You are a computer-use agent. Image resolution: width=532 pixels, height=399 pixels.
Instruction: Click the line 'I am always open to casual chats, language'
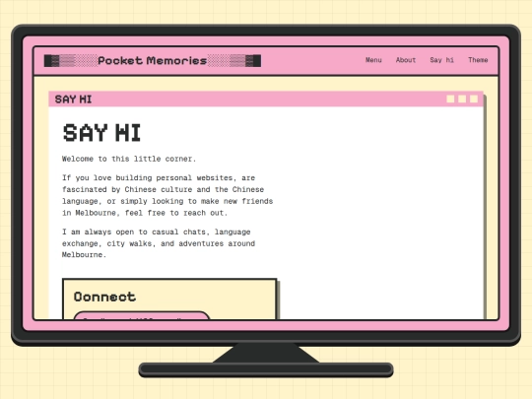[x=156, y=233]
